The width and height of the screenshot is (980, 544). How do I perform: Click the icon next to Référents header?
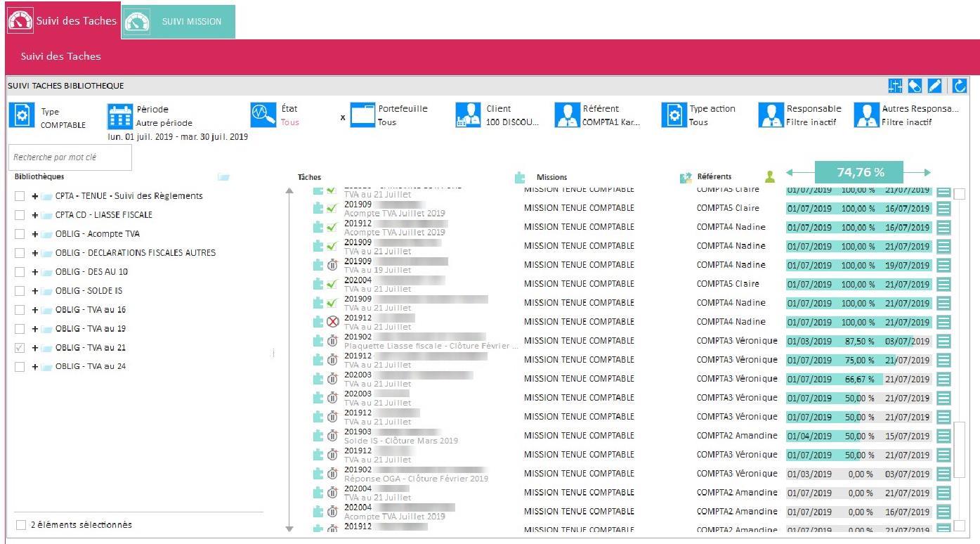686,177
